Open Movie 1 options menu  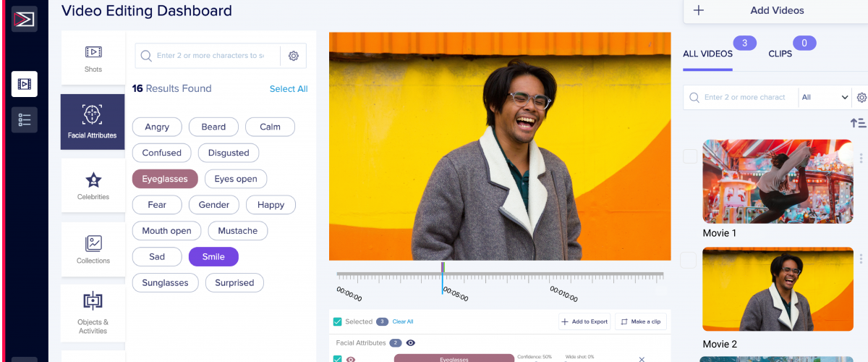click(861, 158)
